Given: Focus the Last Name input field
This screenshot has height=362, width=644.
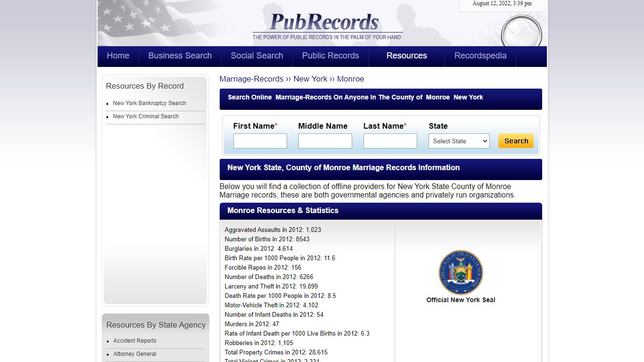Looking at the screenshot, I should pyautogui.click(x=390, y=141).
